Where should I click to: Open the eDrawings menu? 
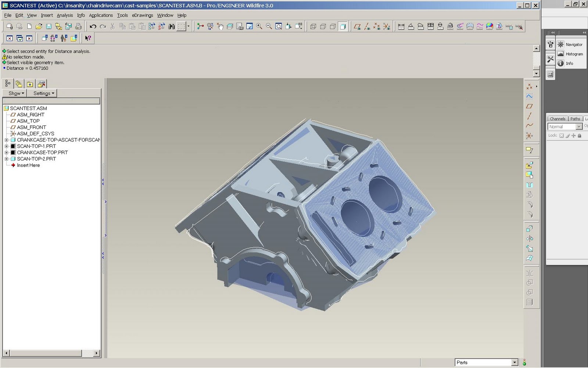[x=143, y=15]
